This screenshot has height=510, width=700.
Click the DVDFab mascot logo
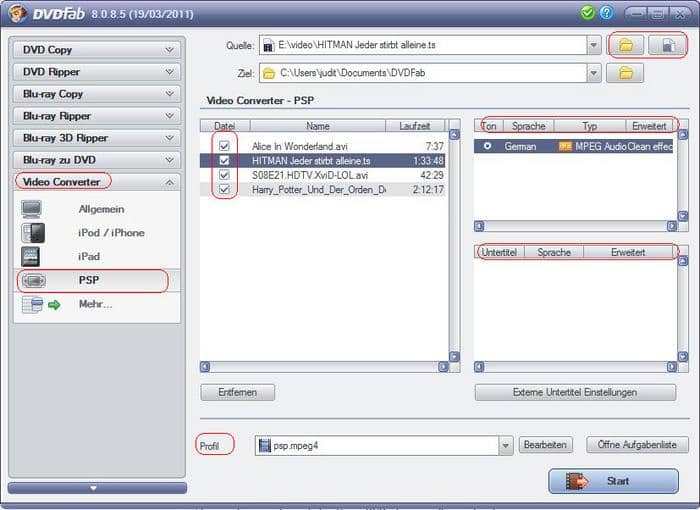click(x=17, y=13)
